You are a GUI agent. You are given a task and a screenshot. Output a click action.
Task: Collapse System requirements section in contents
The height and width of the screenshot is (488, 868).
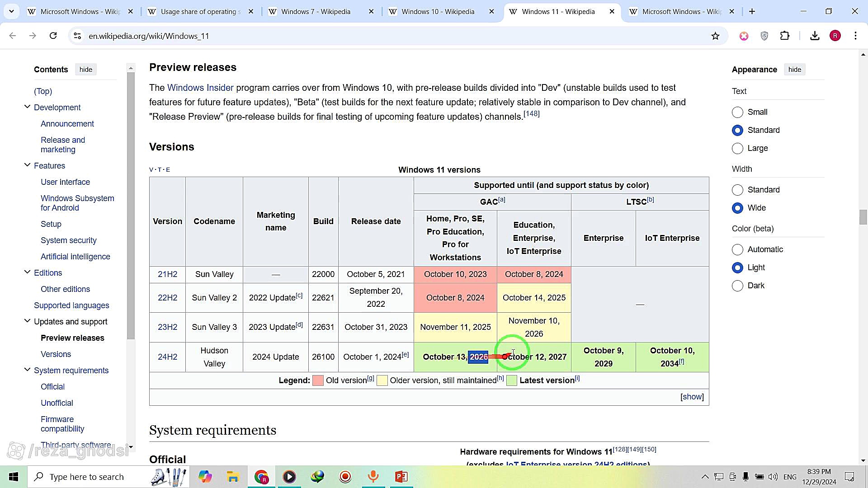[27, 370]
